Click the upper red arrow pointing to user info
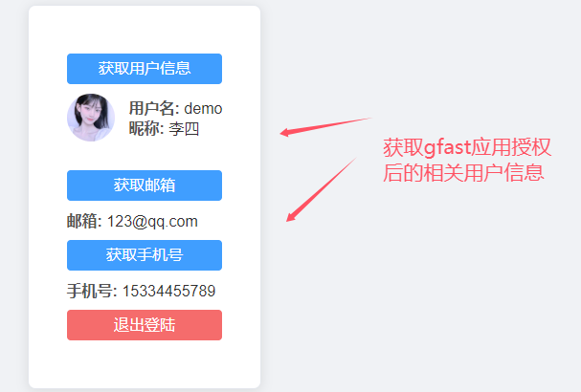 click(325, 127)
